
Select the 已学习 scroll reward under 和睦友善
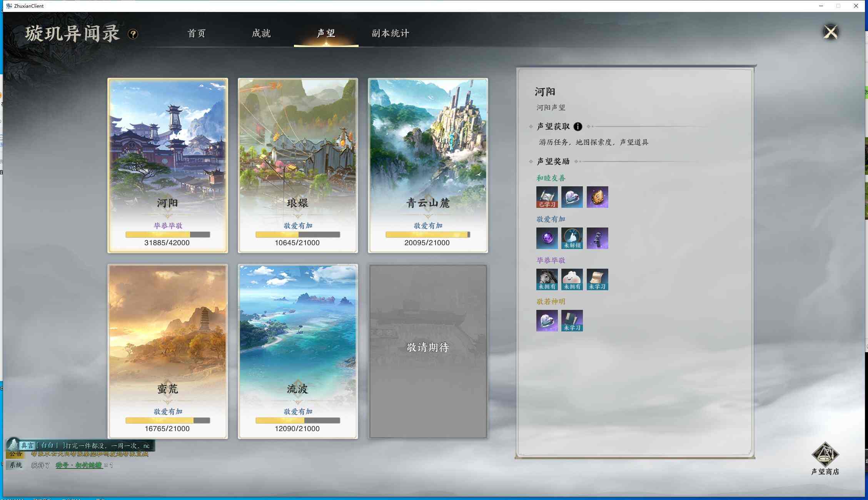click(547, 197)
